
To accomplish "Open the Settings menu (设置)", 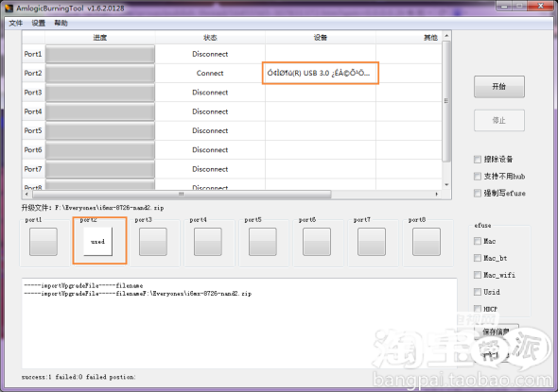I will click(39, 23).
